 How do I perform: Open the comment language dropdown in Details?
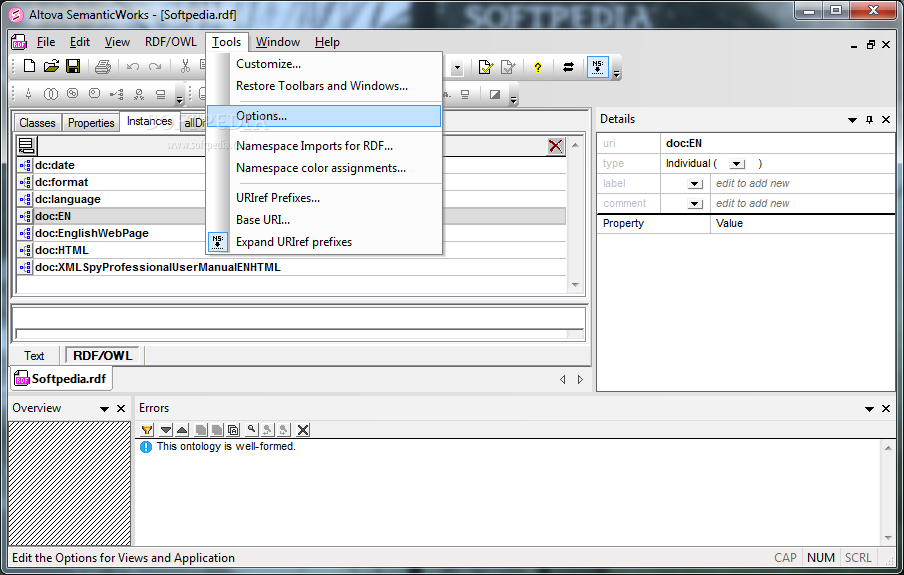[695, 204]
